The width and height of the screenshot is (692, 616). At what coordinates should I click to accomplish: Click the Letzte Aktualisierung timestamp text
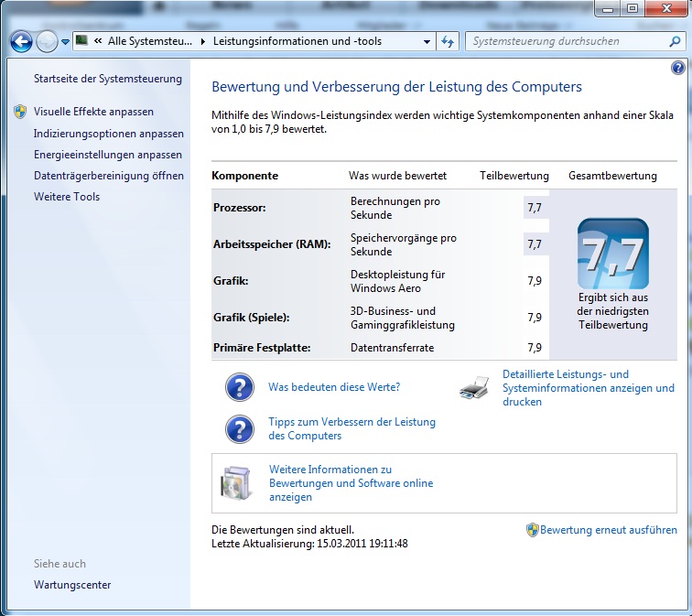309,544
